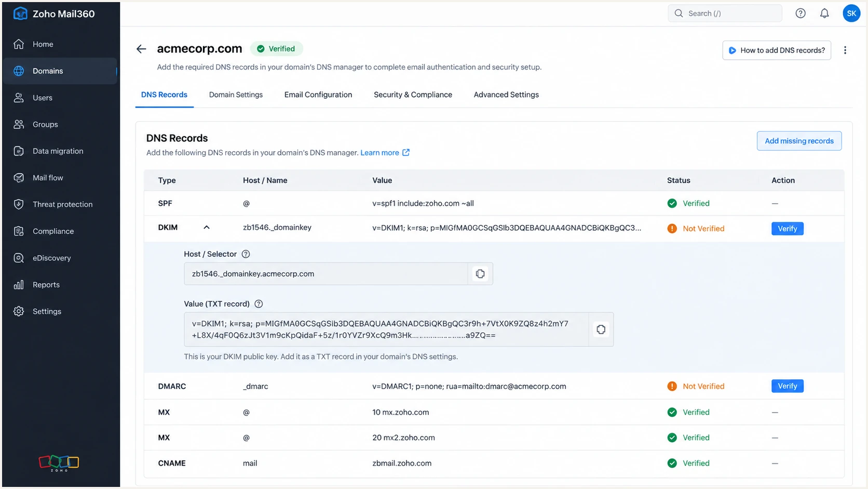
Task: Copy the DKIM TXT record value
Action: coord(601,329)
